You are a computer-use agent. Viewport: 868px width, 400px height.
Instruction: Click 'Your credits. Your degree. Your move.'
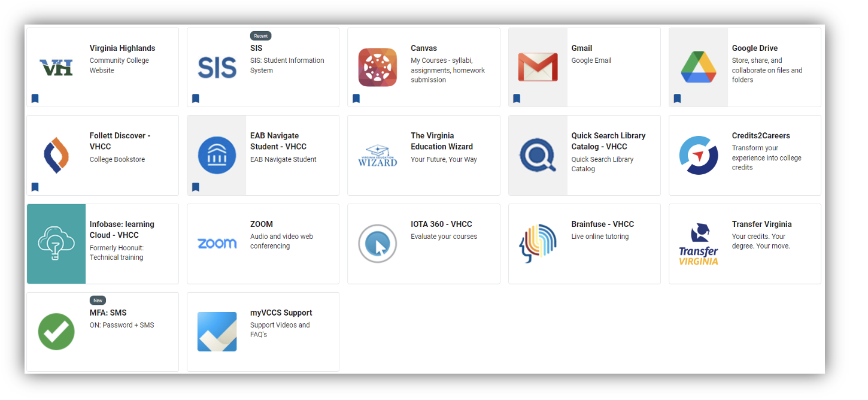[761, 241]
